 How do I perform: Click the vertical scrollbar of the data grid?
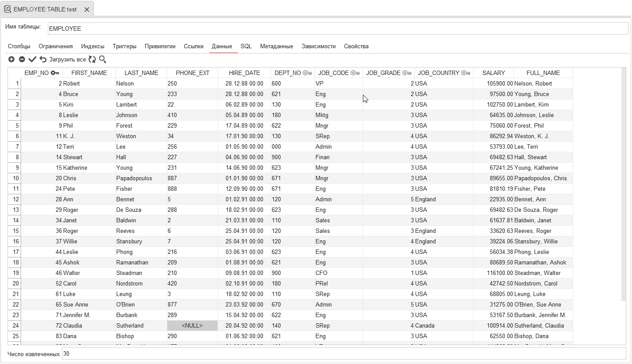(623, 184)
